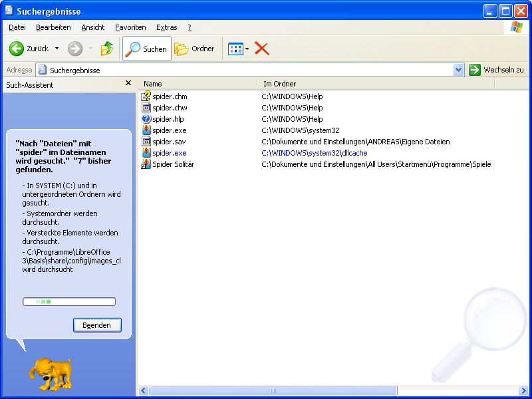This screenshot has width=532, height=399.
Task: Close the Such-Assistent pane
Action: 128,83
